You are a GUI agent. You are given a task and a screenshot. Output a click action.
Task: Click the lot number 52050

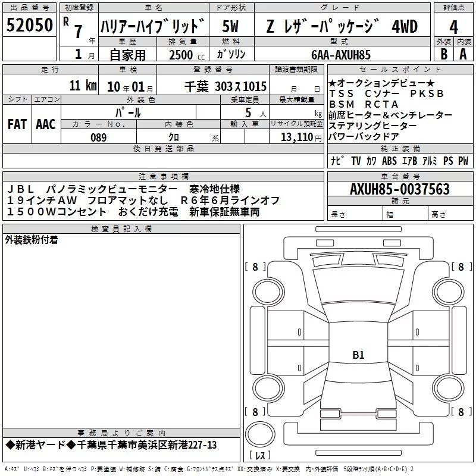[29, 25]
